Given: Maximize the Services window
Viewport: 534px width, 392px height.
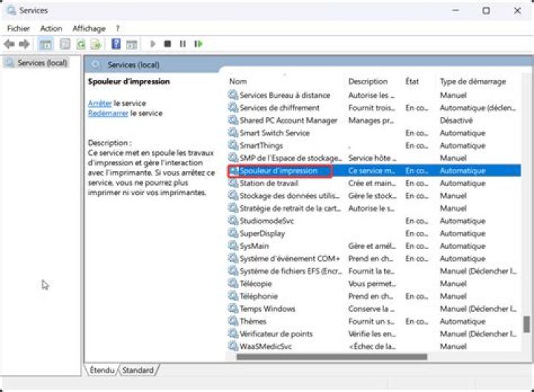Looking at the screenshot, I should click(487, 10).
